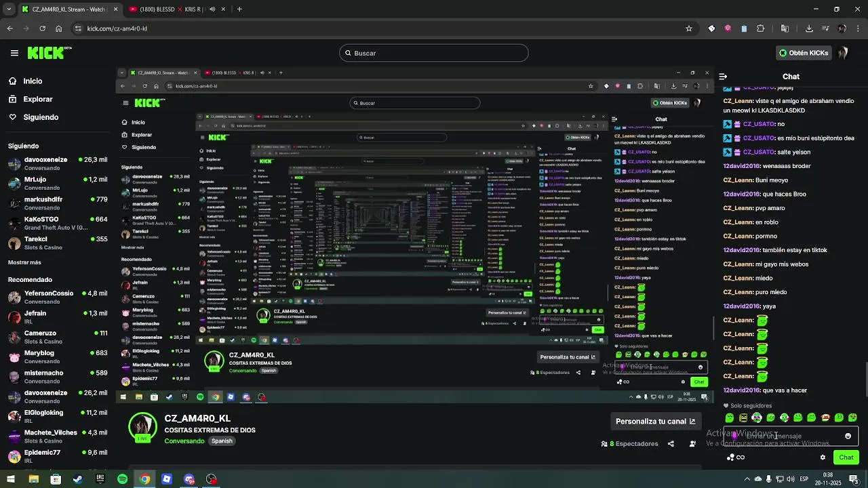Open a new browser tab
The image size is (868, 488).
[x=239, y=9]
